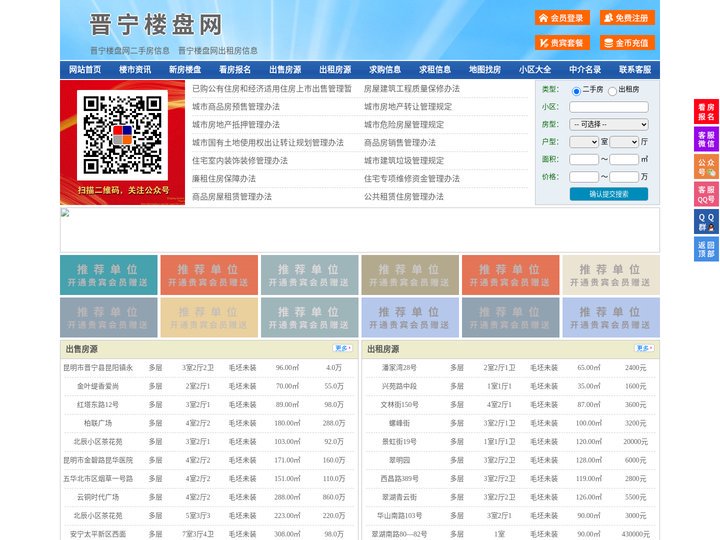Open the 住宅室内装饰装修管理办法 article link
The width and height of the screenshot is (720, 540).
240,160
